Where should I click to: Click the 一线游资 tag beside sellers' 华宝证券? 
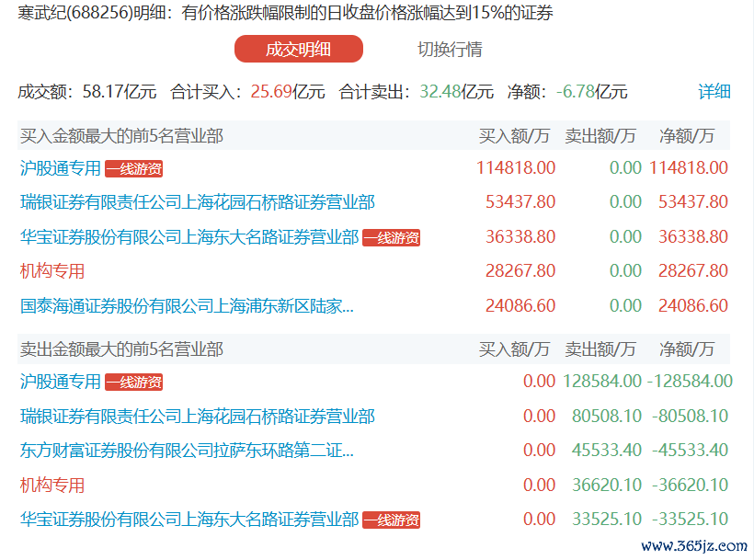(391, 520)
